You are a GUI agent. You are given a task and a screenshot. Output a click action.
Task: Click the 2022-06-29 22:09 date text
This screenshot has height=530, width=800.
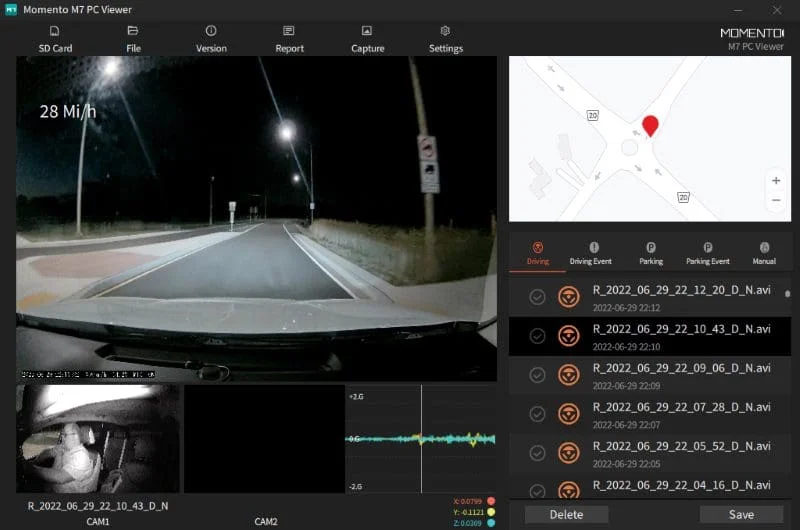626,386
